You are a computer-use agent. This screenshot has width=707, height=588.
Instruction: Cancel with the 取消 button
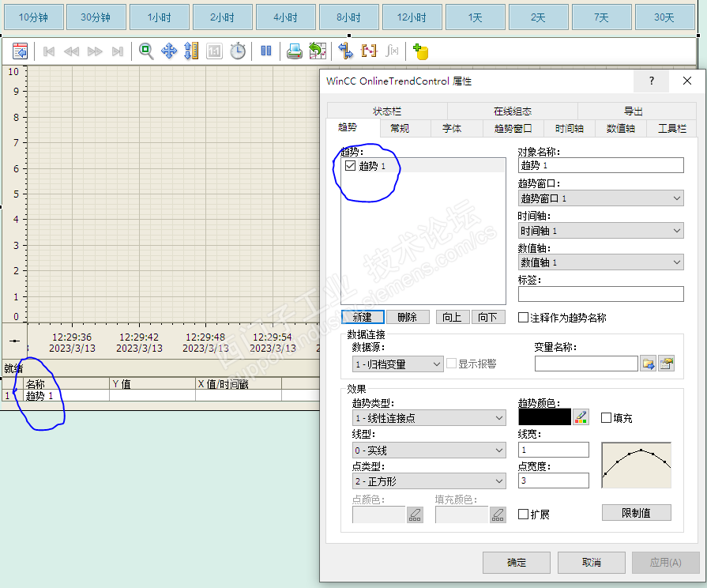tap(591, 562)
